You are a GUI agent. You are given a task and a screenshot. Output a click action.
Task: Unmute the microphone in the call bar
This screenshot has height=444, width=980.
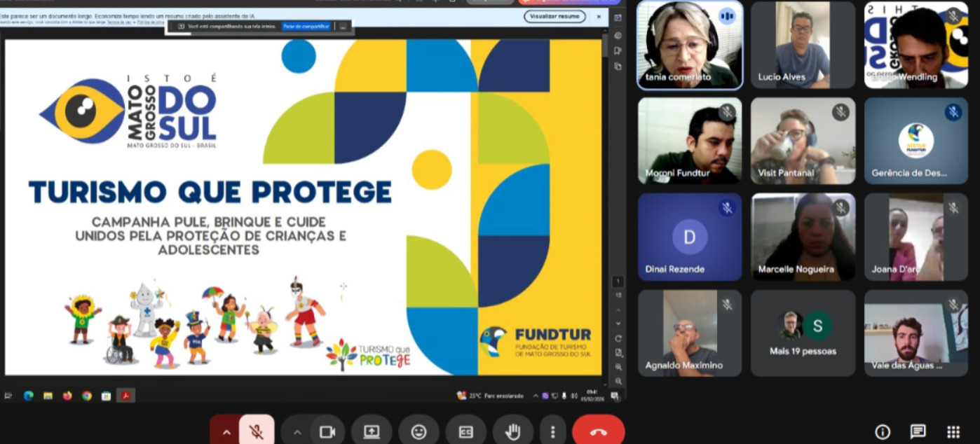coord(257,431)
